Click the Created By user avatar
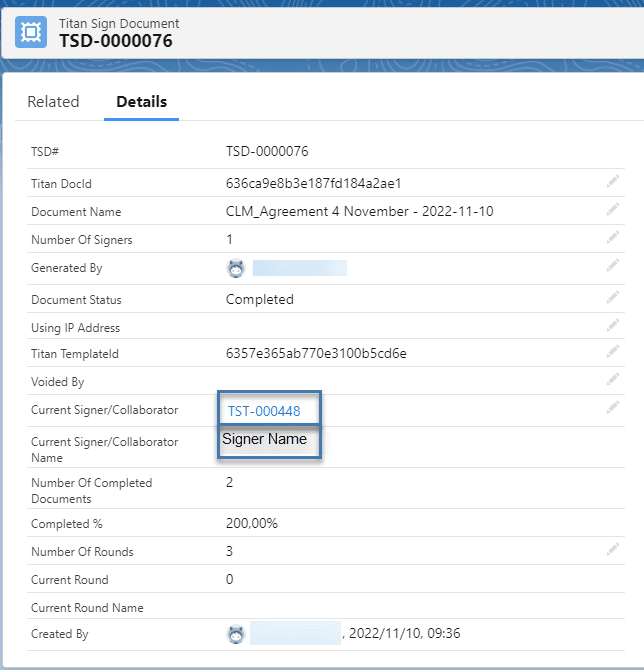 [x=236, y=634]
